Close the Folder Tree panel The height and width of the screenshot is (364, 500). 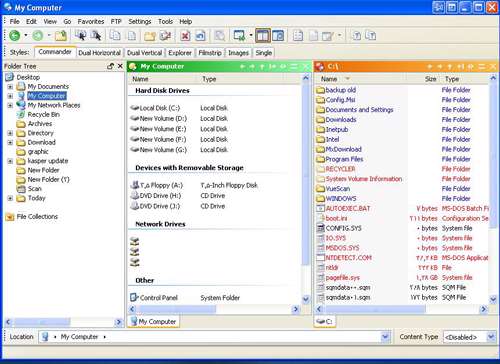(x=120, y=66)
